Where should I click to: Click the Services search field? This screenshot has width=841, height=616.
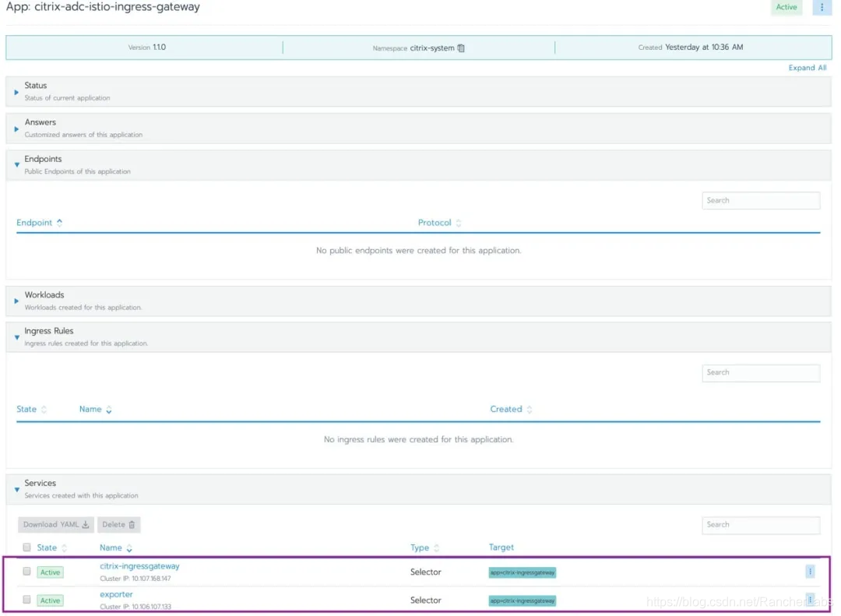tap(760, 525)
